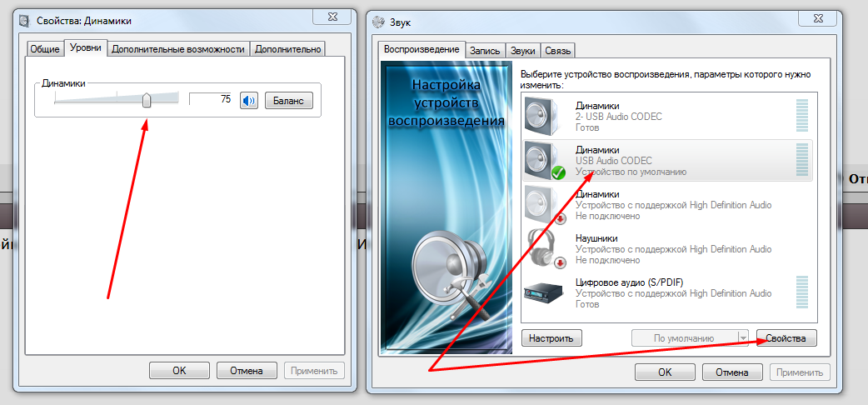Open the Баланс balance settings
This screenshot has height=405, width=868.
[x=288, y=101]
